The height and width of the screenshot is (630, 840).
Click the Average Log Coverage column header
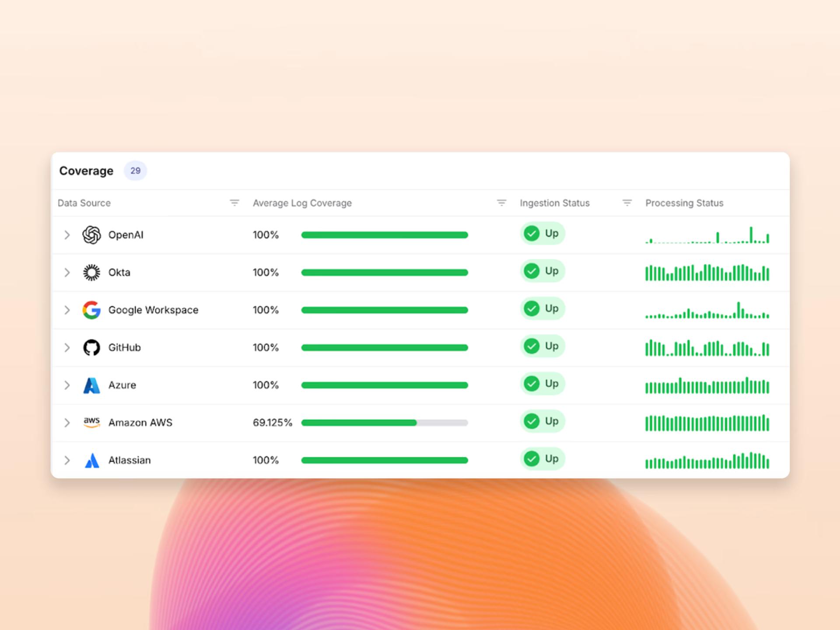click(302, 203)
